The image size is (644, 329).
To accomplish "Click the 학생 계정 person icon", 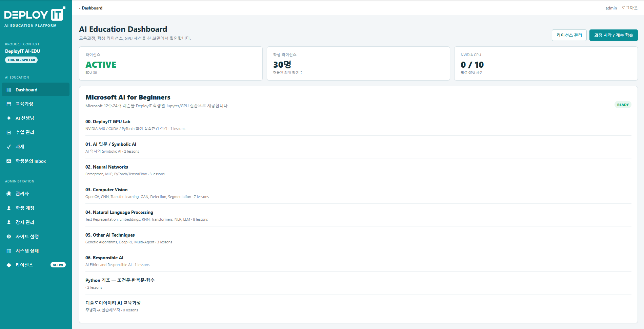I will tap(9, 208).
